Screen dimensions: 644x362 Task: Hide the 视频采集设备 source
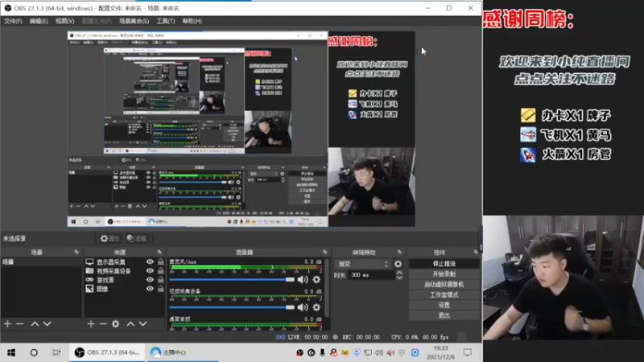tap(150, 271)
